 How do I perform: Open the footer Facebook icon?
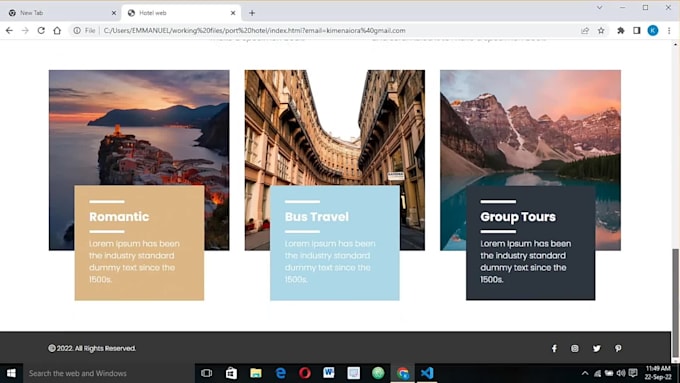click(x=554, y=348)
